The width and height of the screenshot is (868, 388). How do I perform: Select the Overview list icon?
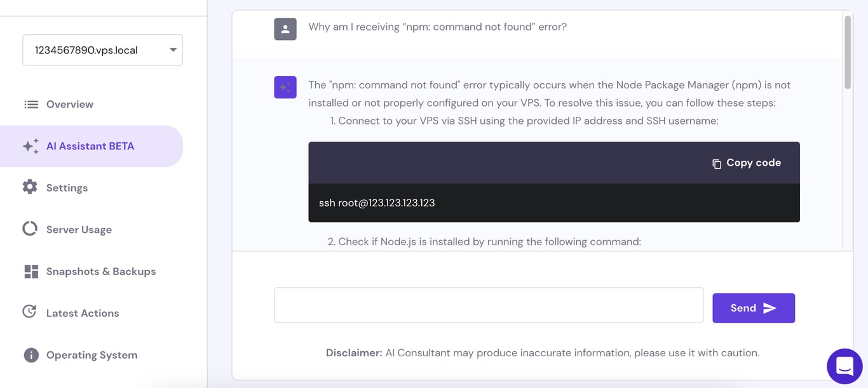pyautogui.click(x=31, y=104)
